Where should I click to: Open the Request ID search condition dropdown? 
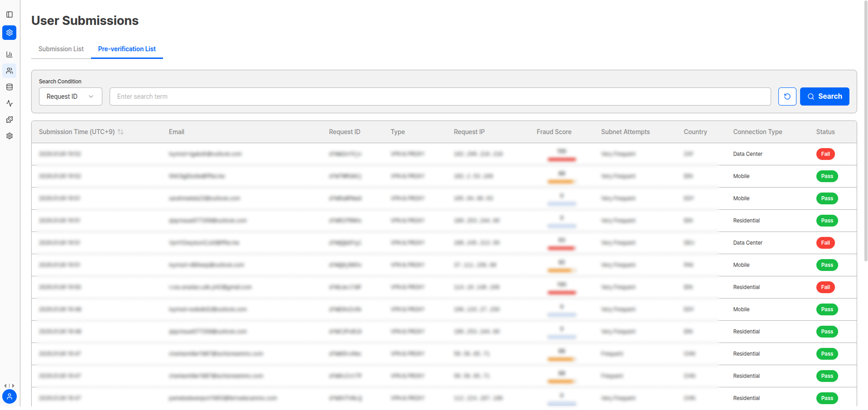click(x=71, y=96)
